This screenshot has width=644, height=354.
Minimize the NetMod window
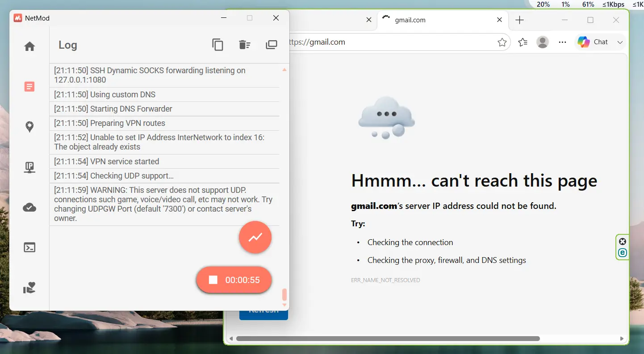point(223,18)
